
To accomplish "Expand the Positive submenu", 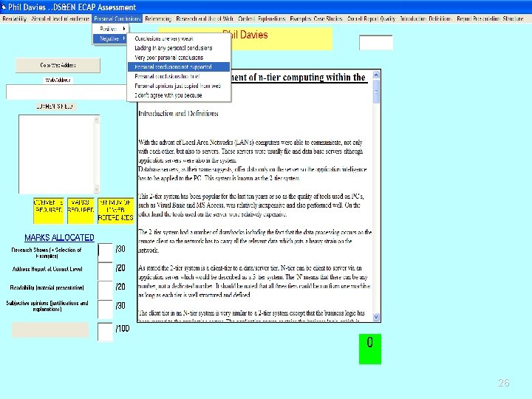I will coord(110,29).
